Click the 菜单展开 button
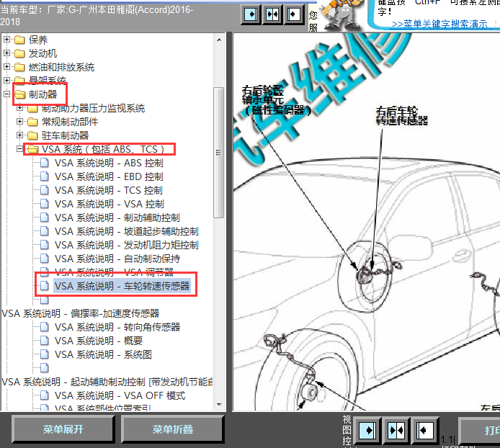This screenshot has width=500, height=448. 63,429
